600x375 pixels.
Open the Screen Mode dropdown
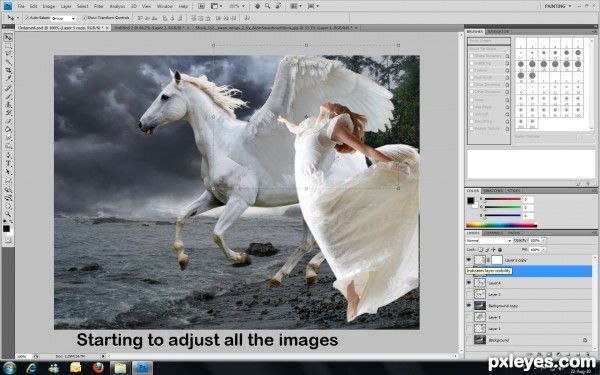point(313,6)
